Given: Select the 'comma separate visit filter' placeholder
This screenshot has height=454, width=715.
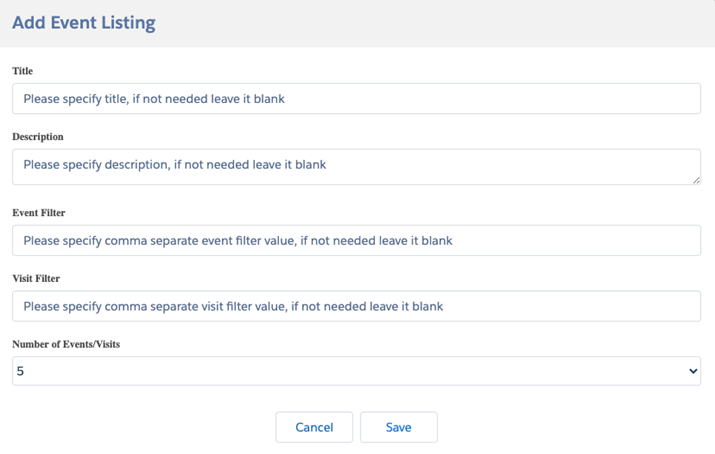Looking at the screenshot, I should pos(233,306).
